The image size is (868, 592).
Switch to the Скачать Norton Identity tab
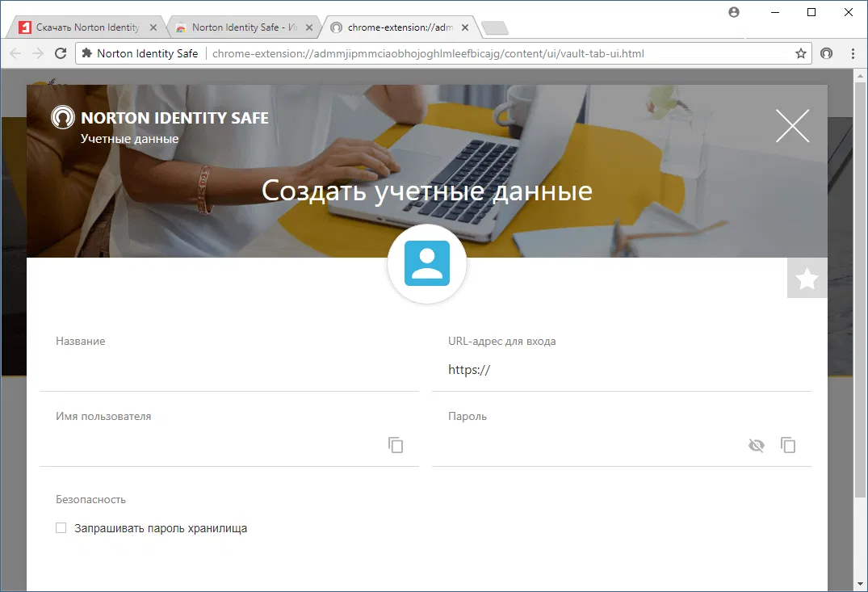tap(86, 27)
